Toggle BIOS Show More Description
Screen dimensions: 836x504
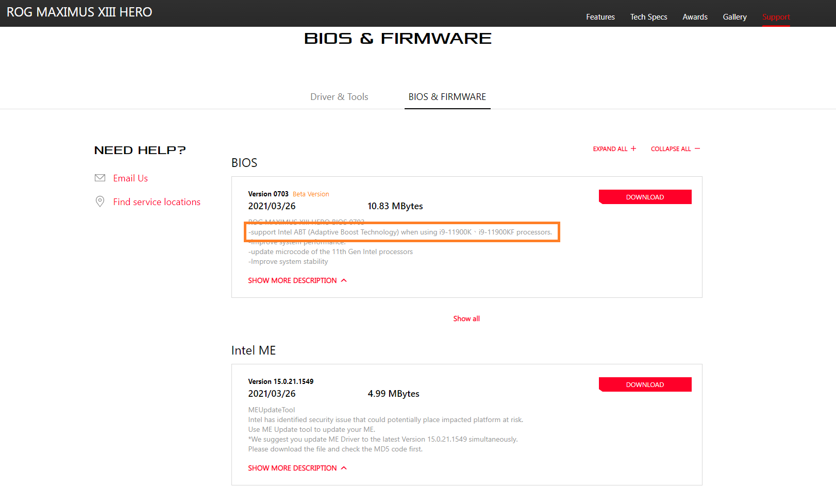[292, 280]
